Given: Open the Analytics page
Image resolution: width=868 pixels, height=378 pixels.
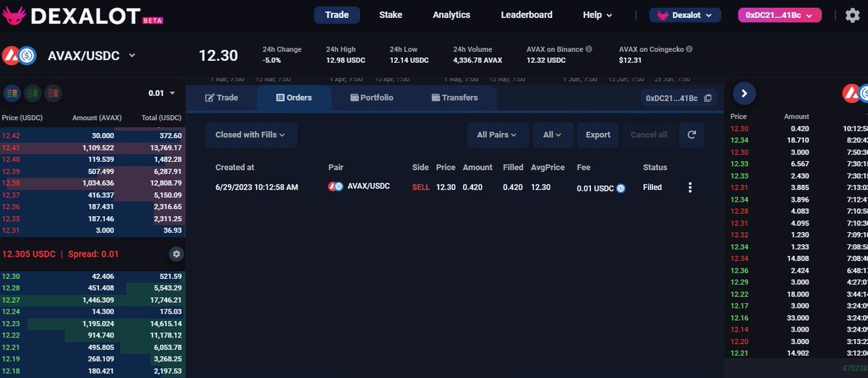Looking at the screenshot, I should [x=451, y=14].
